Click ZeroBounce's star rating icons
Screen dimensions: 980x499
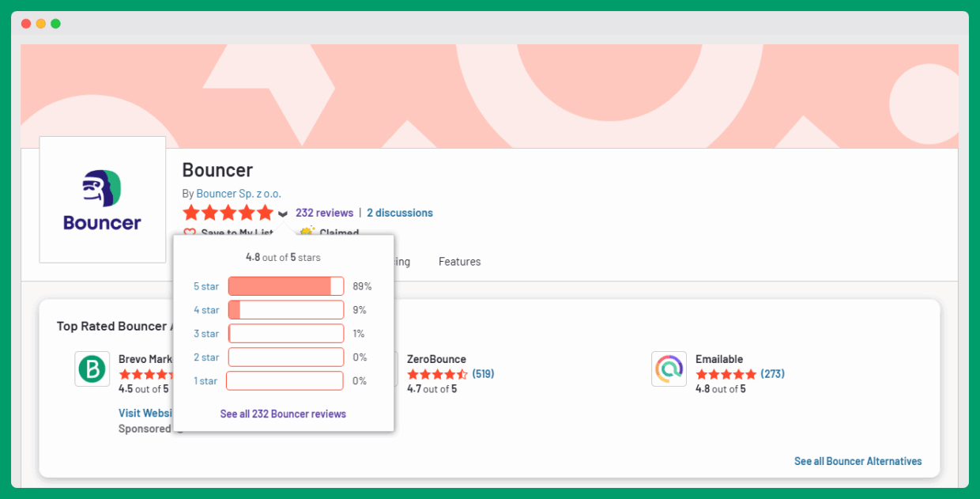437,374
